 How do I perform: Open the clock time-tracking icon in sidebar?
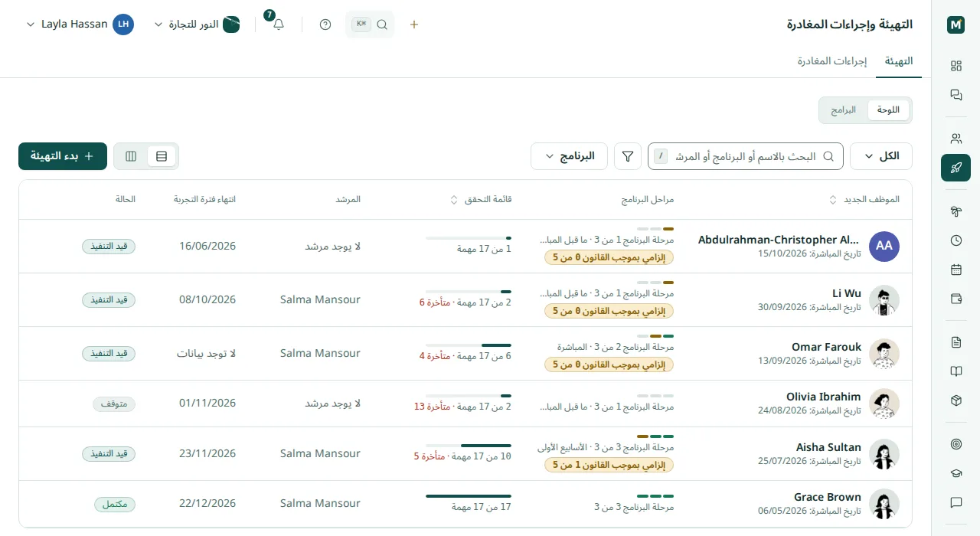(x=955, y=240)
